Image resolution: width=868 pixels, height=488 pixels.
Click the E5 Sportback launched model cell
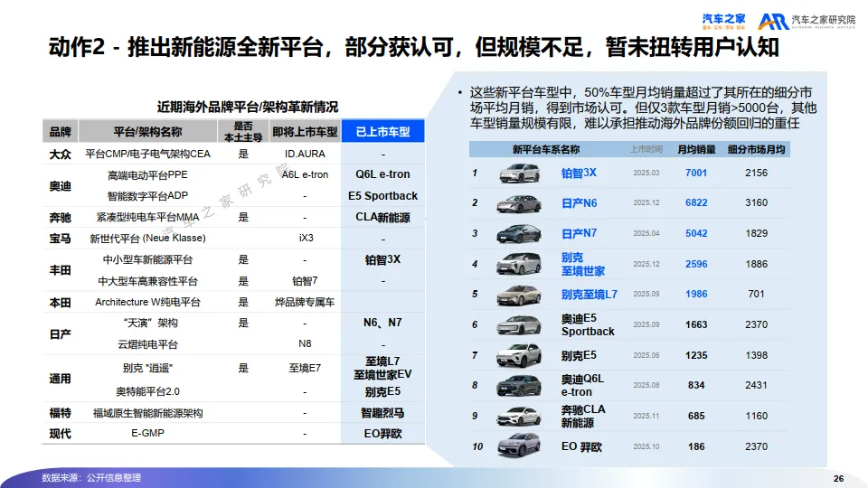382,196
